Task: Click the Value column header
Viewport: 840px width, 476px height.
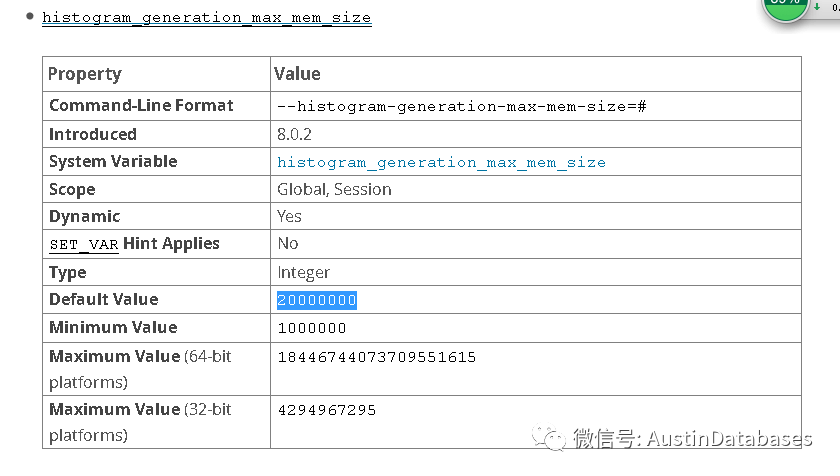Action: pos(298,74)
